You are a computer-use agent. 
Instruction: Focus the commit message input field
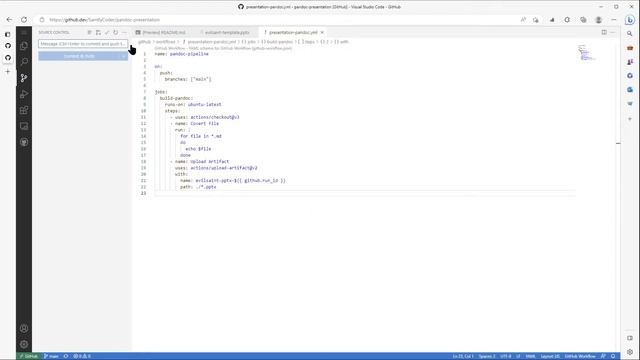(x=83, y=44)
